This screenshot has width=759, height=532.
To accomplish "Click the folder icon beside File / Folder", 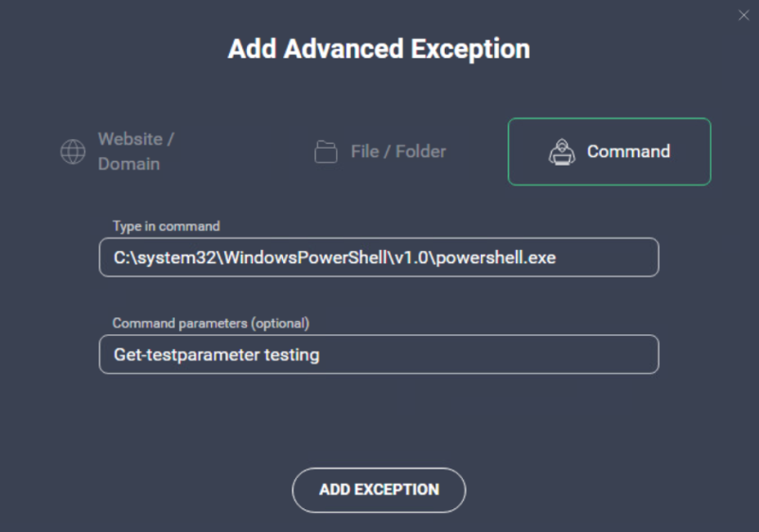I will coord(326,151).
